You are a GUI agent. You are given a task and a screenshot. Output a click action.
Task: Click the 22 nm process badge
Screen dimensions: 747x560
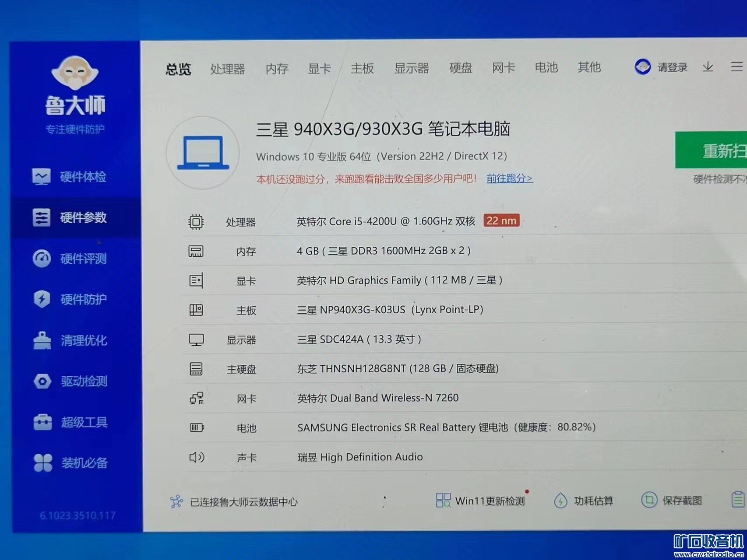[501, 220]
